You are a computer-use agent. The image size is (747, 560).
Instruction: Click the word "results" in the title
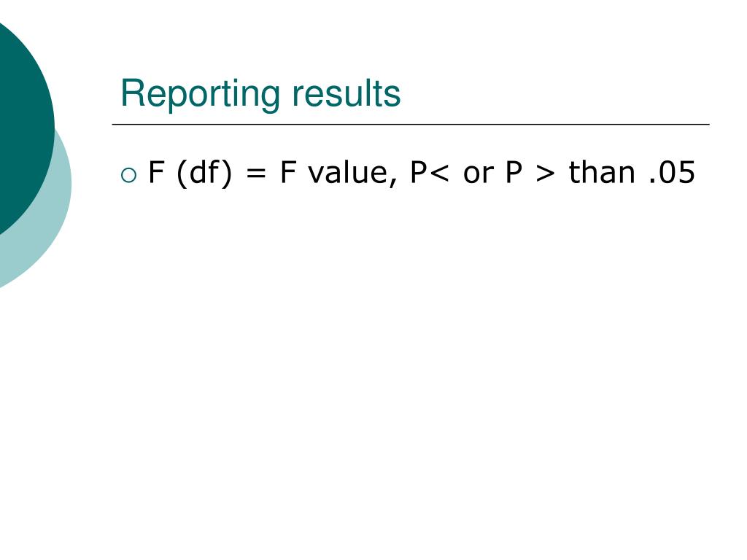tap(346, 93)
